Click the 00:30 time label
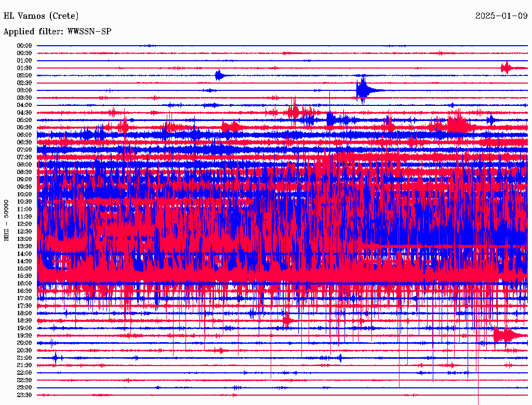 tap(24, 53)
